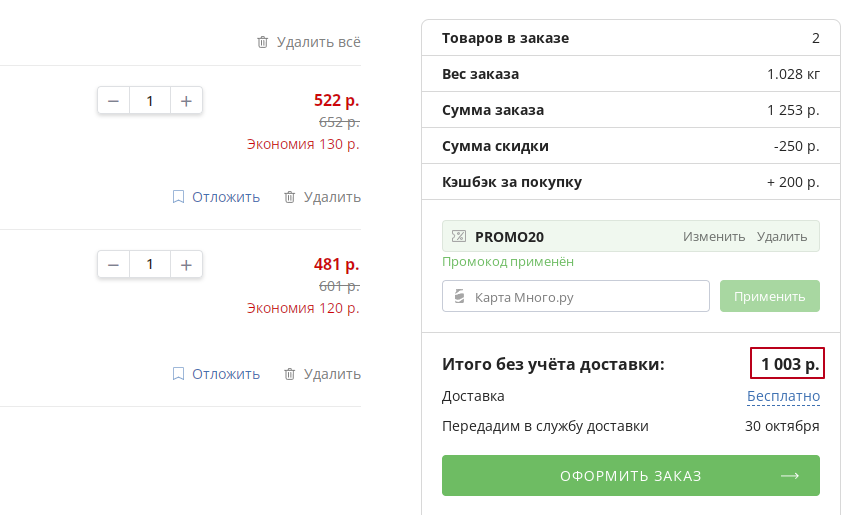Screen dimensions: 842x515
Task: Click the trash icon beside 'Удалить всё'
Action: point(263,42)
